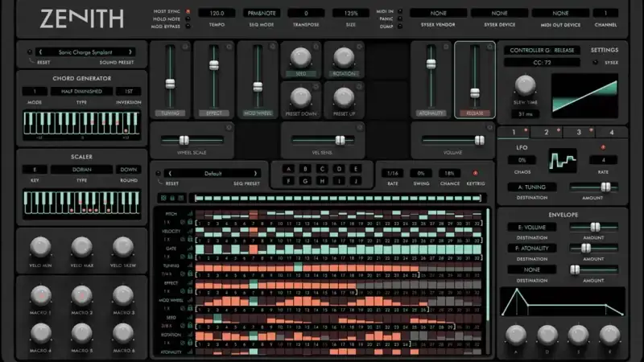Click the Macro 1 knob
Screen dimensions: 644x362
[40, 295]
